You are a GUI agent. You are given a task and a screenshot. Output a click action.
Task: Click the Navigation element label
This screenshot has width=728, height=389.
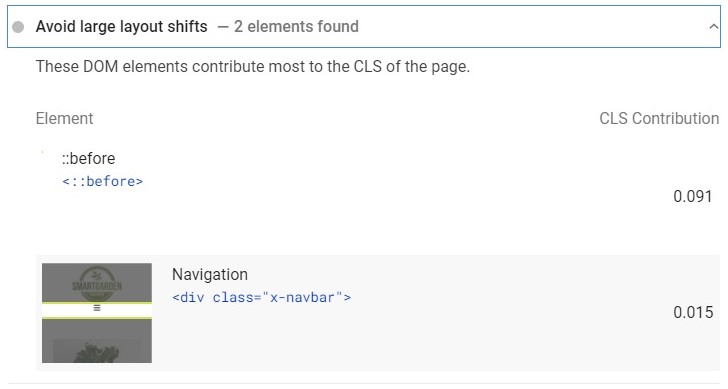tap(210, 274)
